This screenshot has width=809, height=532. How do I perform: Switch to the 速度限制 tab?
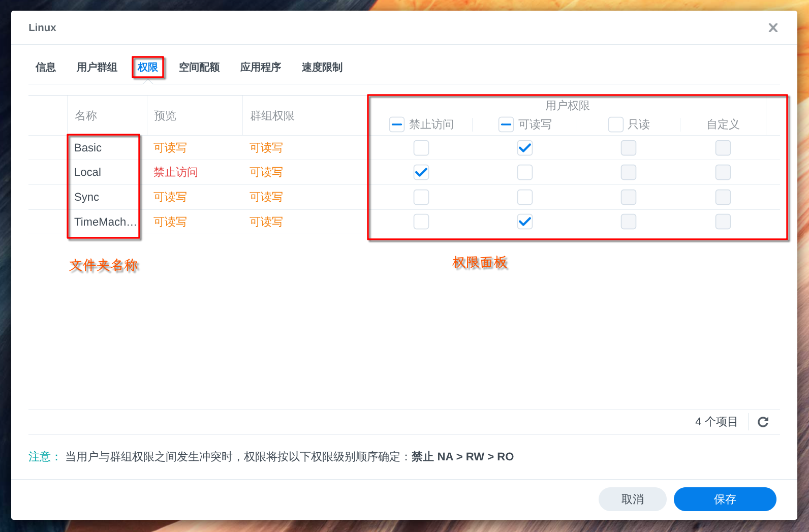click(322, 67)
